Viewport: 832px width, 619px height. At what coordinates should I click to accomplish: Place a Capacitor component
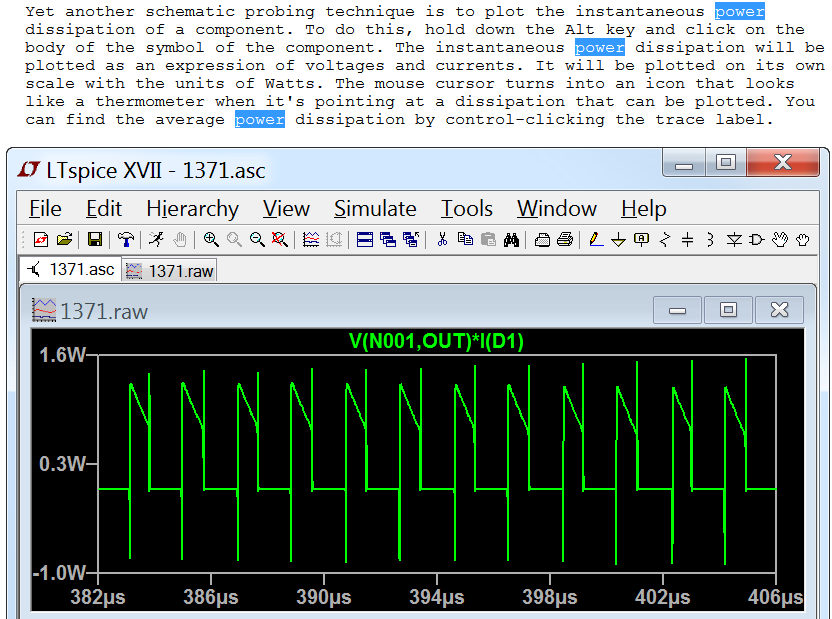click(687, 240)
